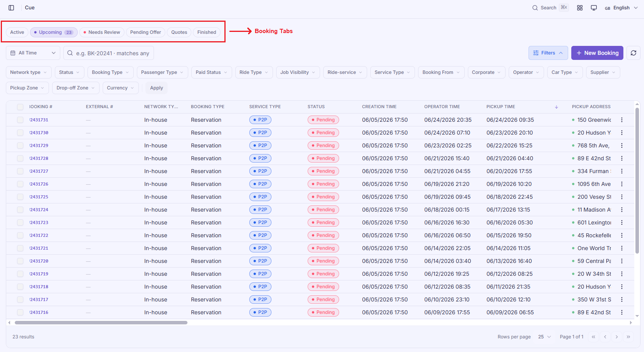Go to first page arrow
644x352 pixels.
[593, 337]
